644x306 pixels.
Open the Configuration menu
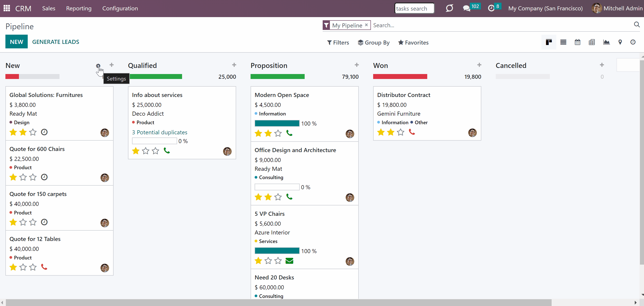[x=120, y=8]
